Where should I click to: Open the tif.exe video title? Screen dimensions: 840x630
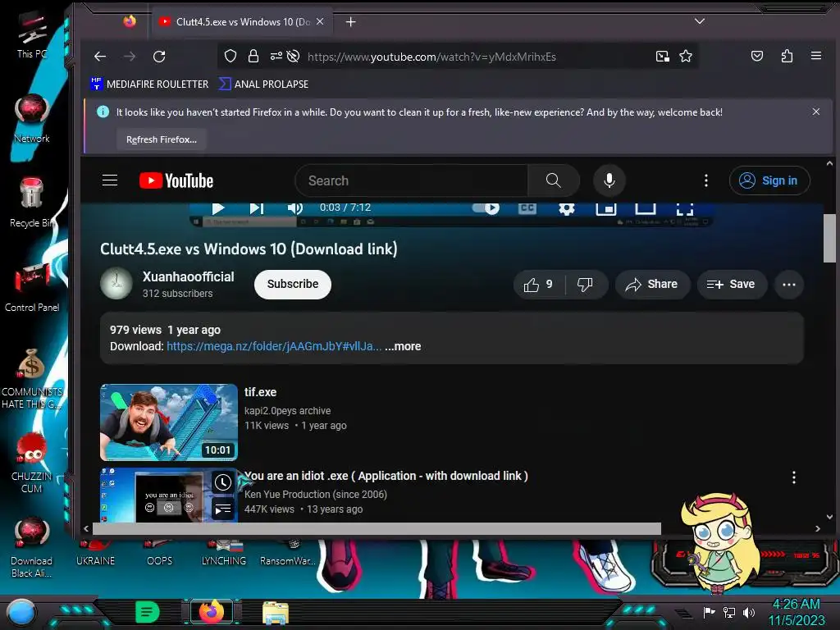tap(260, 392)
